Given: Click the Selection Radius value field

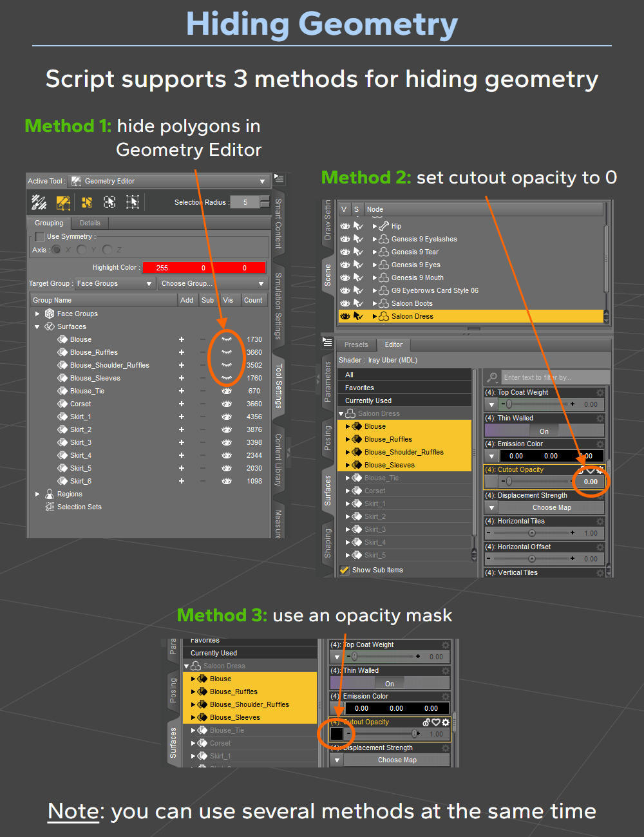Looking at the screenshot, I should click(x=245, y=202).
